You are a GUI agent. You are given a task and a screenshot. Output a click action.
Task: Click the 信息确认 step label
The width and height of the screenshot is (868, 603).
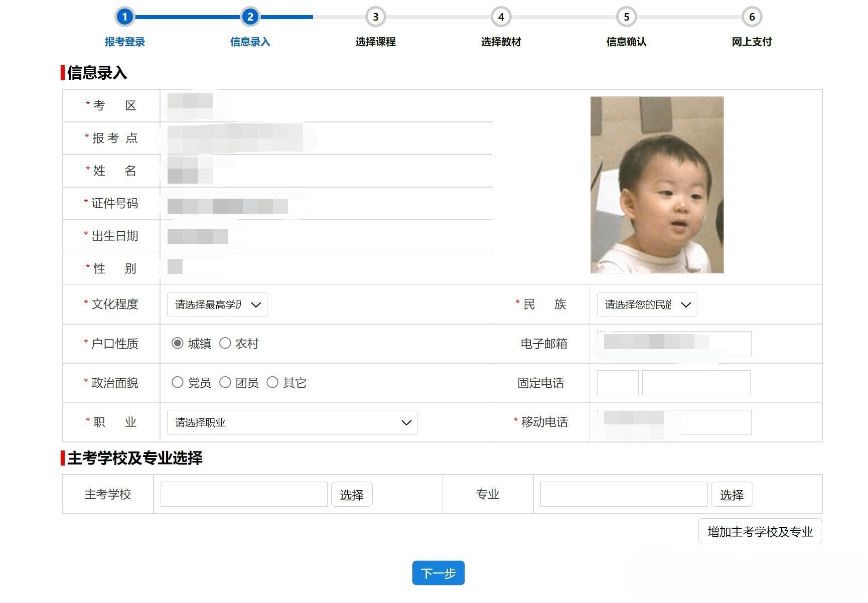626,42
